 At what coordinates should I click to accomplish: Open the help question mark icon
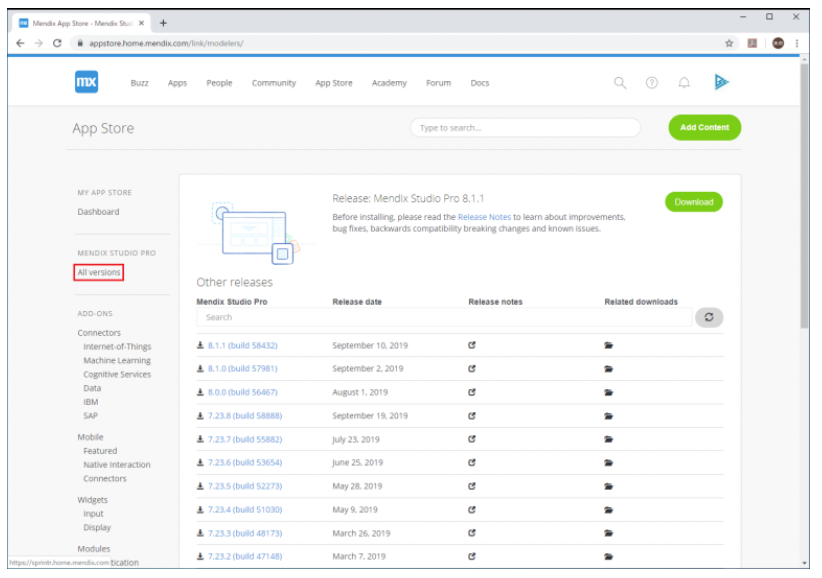pos(652,83)
